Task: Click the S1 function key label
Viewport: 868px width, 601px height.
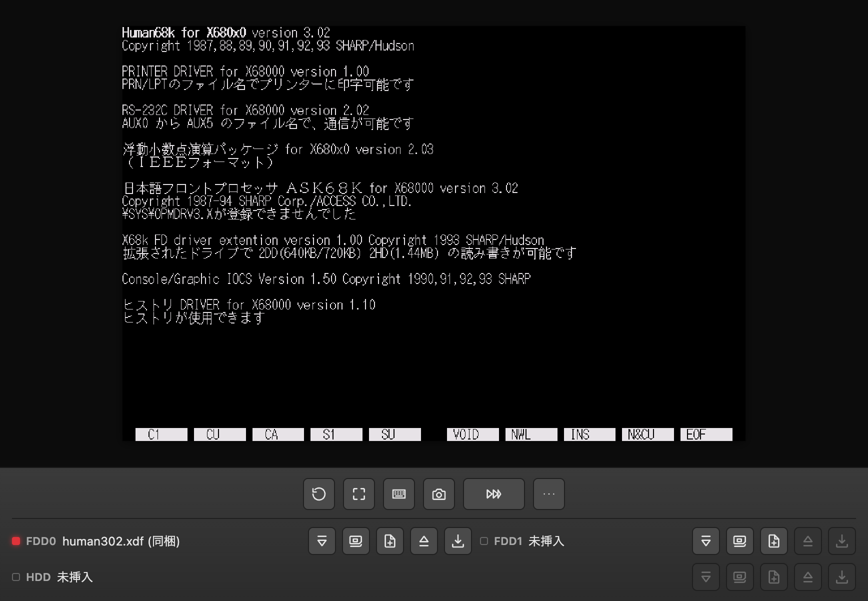Action: pyautogui.click(x=336, y=434)
